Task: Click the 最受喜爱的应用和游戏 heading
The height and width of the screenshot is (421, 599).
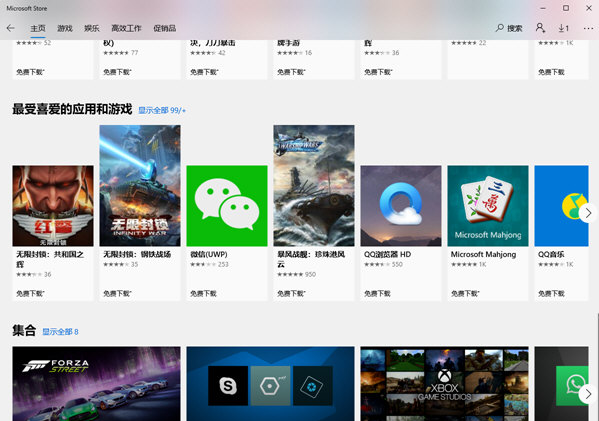Action: tap(72, 109)
